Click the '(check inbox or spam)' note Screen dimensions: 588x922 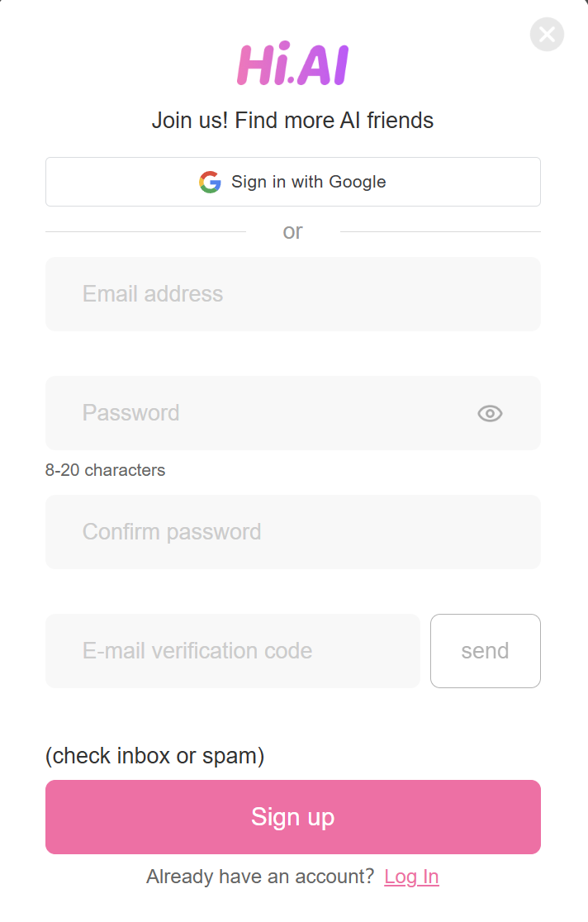click(x=155, y=756)
